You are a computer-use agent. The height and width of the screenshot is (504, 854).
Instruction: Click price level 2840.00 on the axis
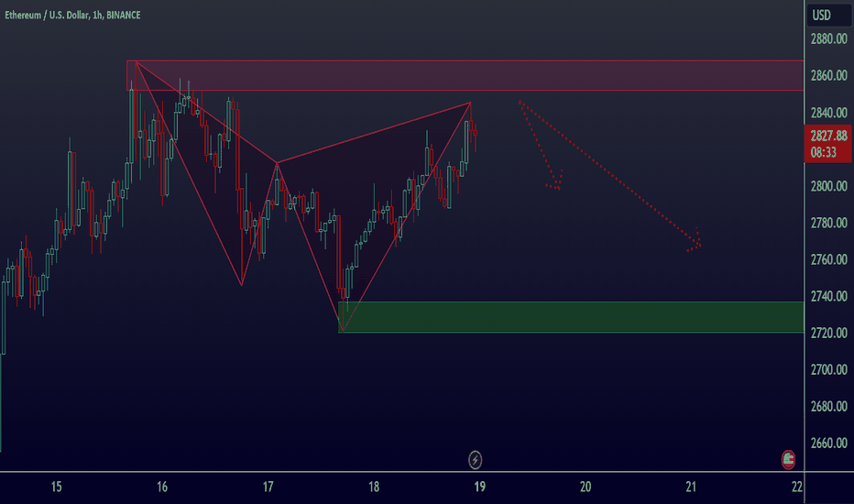[x=828, y=113]
